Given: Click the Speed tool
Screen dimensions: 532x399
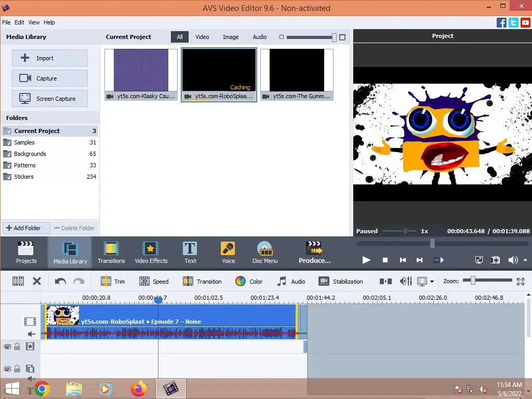Looking at the screenshot, I should pyautogui.click(x=154, y=281).
